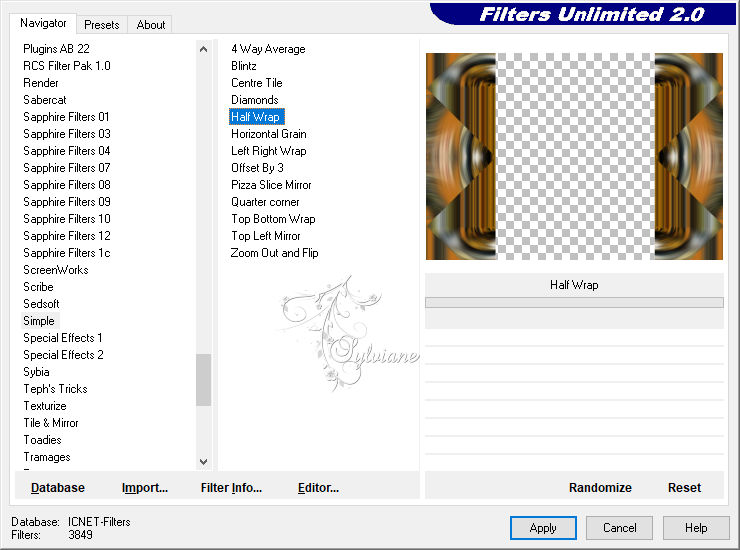The height and width of the screenshot is (550, 740).
Task: Select Sapphire Filters 07
Action: pyautogui.click(x=67, y=168)
